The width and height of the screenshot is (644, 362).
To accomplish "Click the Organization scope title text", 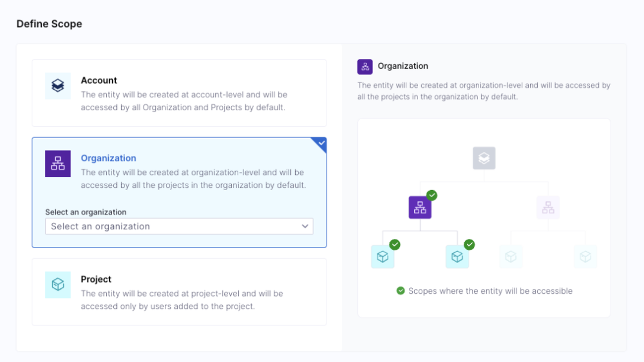I will pyautogui.click(x=108, y=158).
